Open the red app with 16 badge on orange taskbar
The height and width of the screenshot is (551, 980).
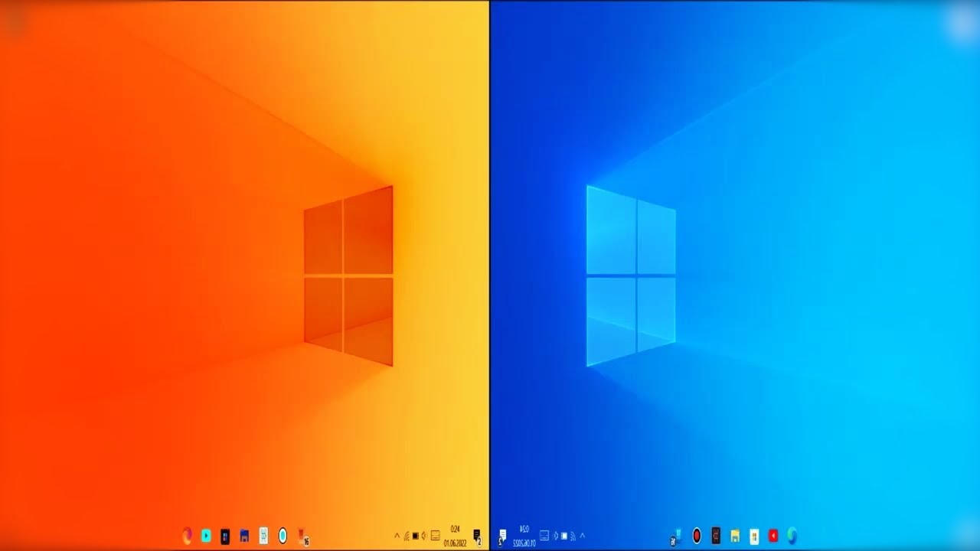[303, 536]
